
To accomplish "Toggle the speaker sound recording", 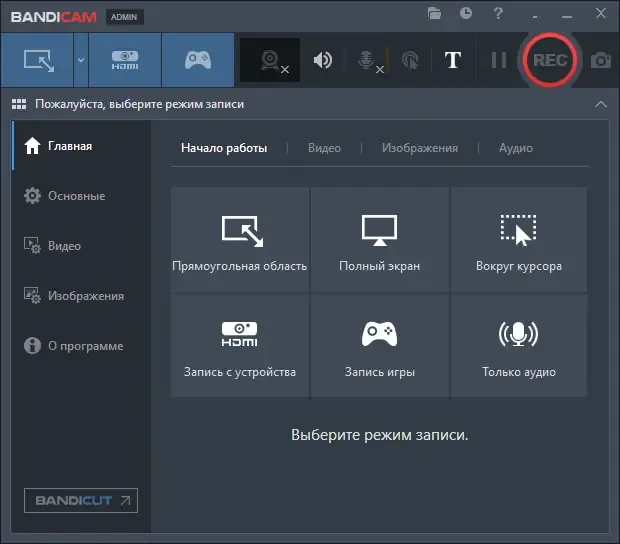I will point(323,60).
